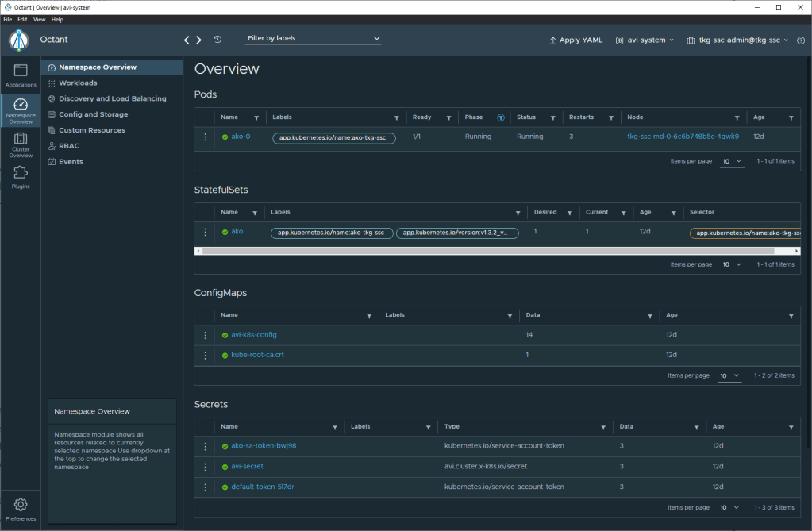The height and width of the screenshot is (531, 812).
Task: Click the help question mark icon
Action: (800, 40)
